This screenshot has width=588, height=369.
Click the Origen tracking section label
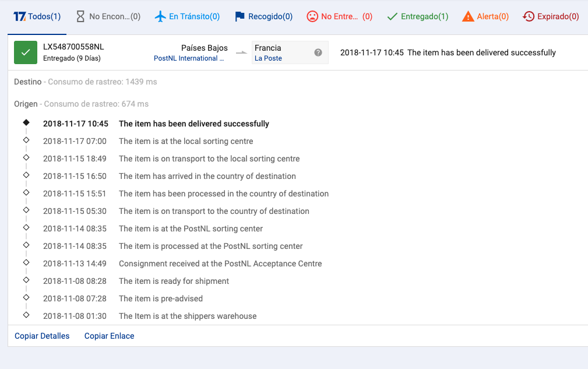coord(26,104)
